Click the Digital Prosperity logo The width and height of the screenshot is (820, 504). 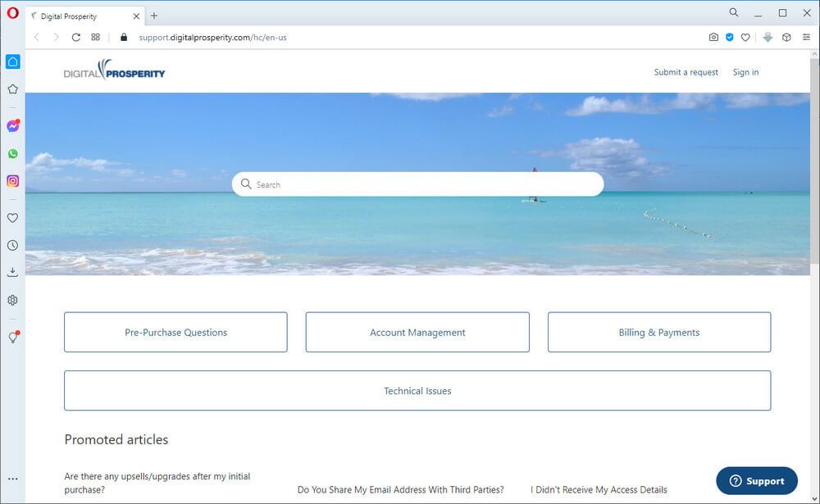(x=114, y=70)
